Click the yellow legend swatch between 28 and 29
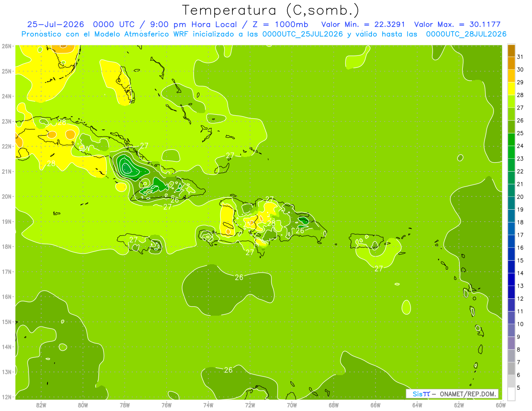The height and width of the screenshot is (411, 532). coord(511,89)
